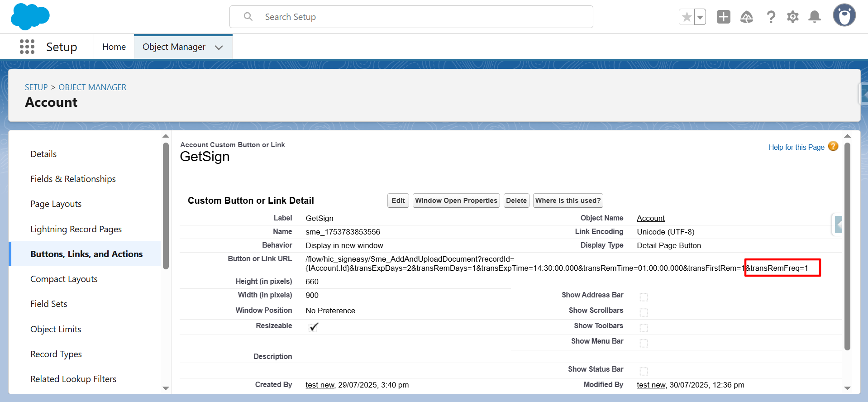The image size is (868, 402).
Task: Follow the SETUP breadcrumb link
Action: point(36,87)
